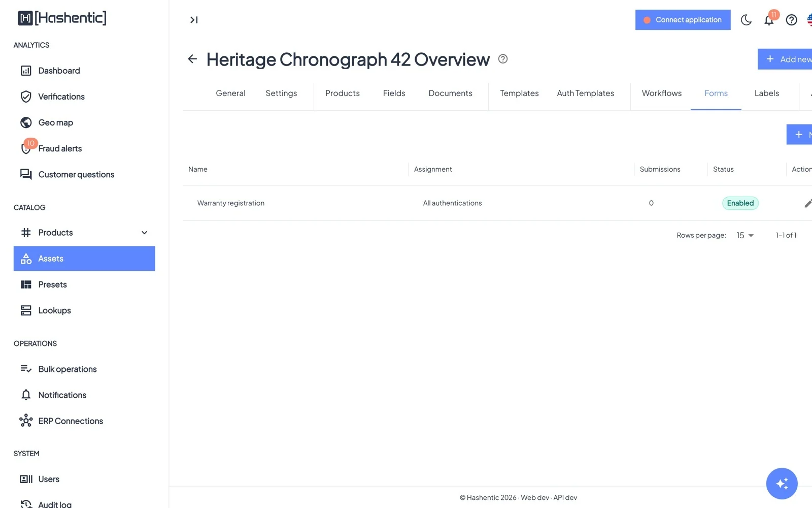Edit Warranty registration with pencil icon
812x508 pixels.
click(808, 203)
